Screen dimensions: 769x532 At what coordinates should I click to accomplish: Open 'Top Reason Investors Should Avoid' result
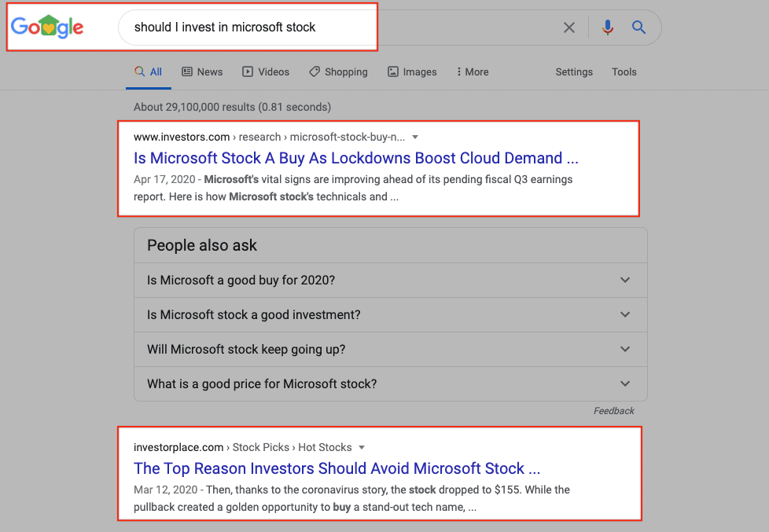click(337, 468)
